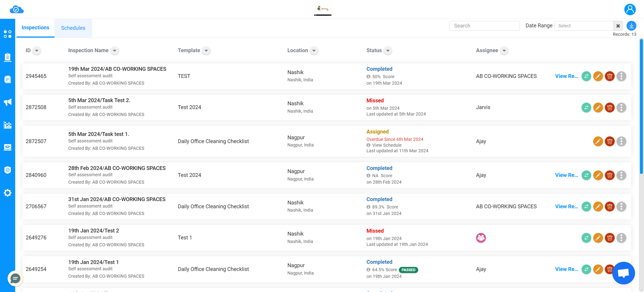644x292 pixels.
Task: Click View Re... link for ID 2706567
Action: pyautogui.click(x=567, y=206)
